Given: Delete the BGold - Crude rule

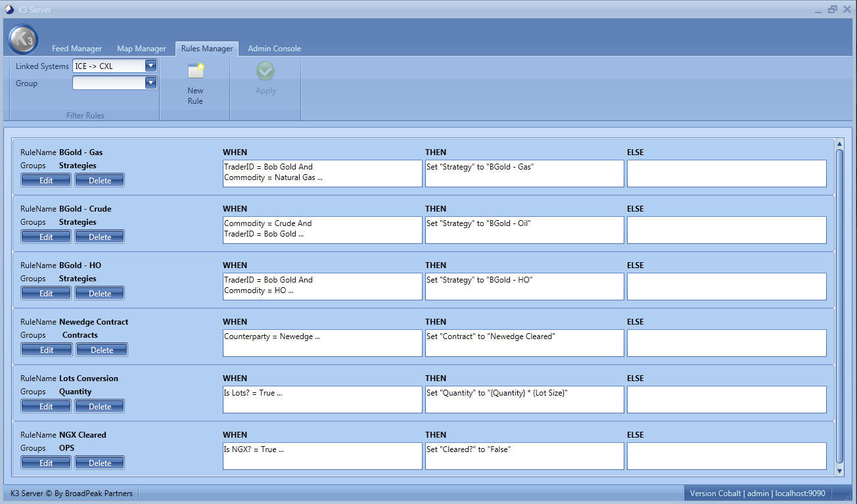Looking at the screenshot, I should click(x=100, y=237).
